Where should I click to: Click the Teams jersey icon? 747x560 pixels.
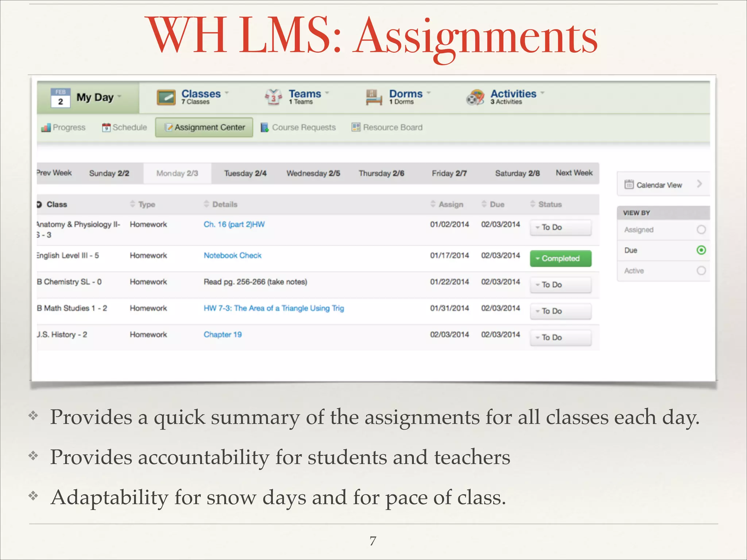273,97
